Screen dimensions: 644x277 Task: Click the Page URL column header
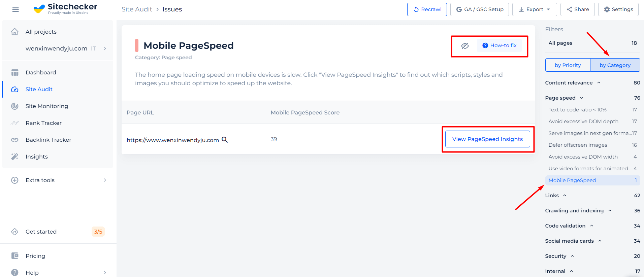click(140, 112)
